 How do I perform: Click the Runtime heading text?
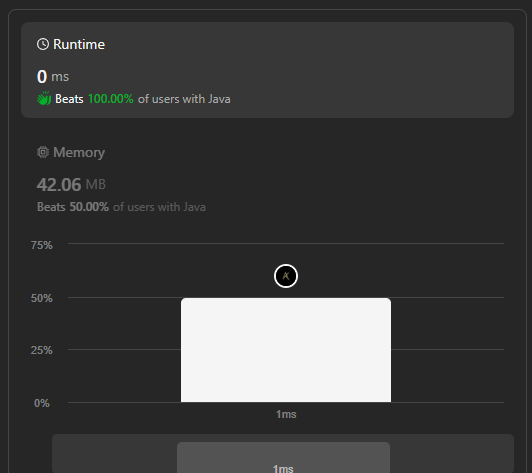point(79,44)
